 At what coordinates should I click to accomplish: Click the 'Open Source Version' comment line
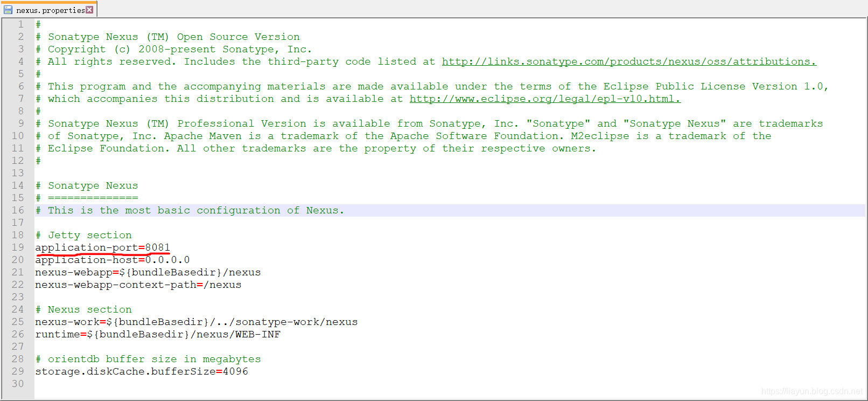(167, 37)
